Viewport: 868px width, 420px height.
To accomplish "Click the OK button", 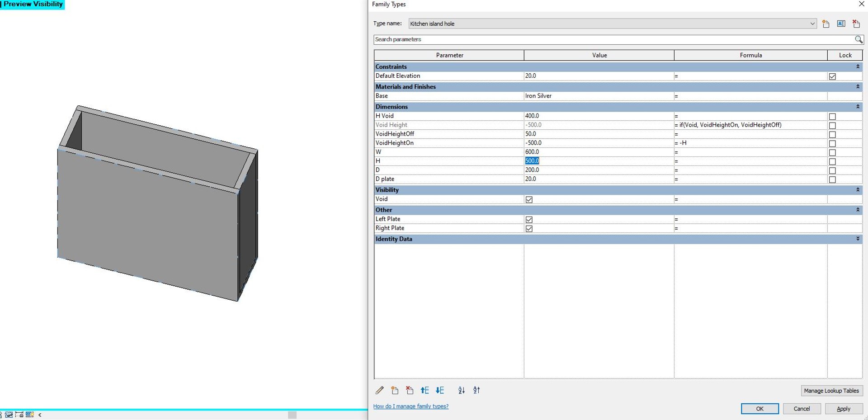I will [759, 409].
